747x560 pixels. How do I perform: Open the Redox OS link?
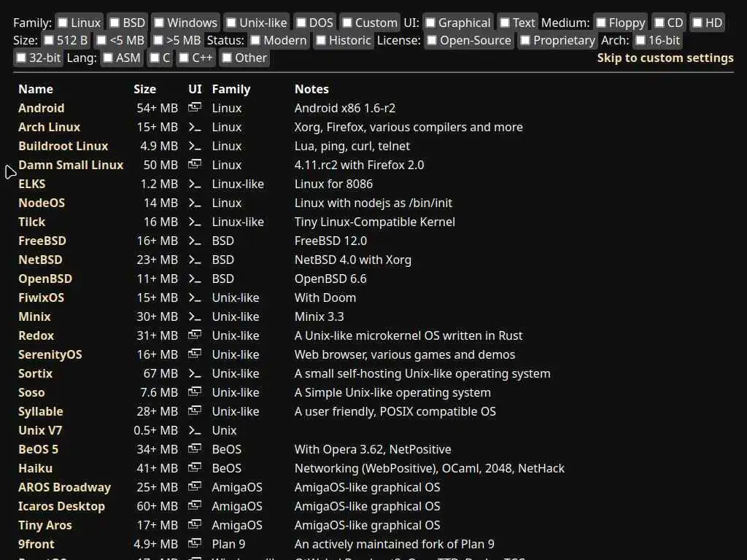tap(36, 335)
